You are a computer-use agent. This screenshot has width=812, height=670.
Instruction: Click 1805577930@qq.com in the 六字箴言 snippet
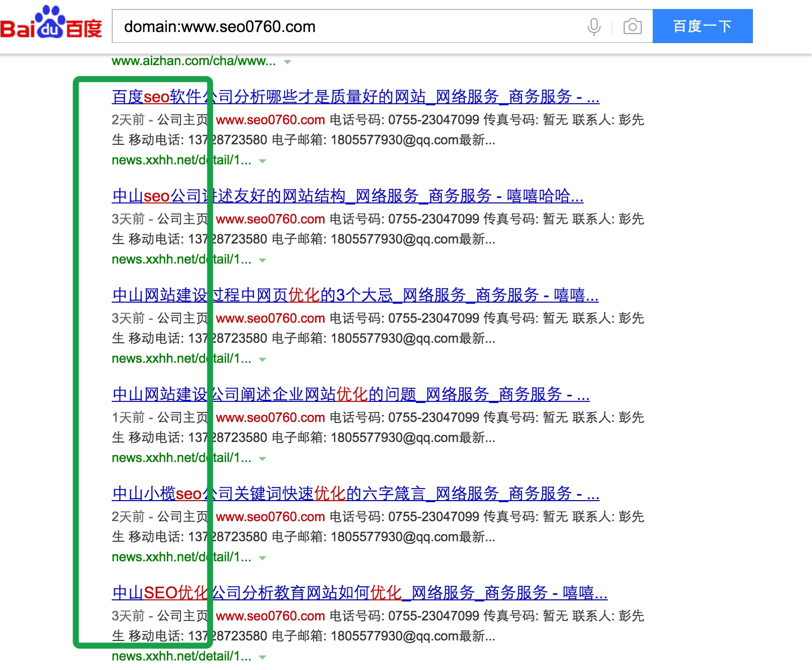(x=395, y=537)
